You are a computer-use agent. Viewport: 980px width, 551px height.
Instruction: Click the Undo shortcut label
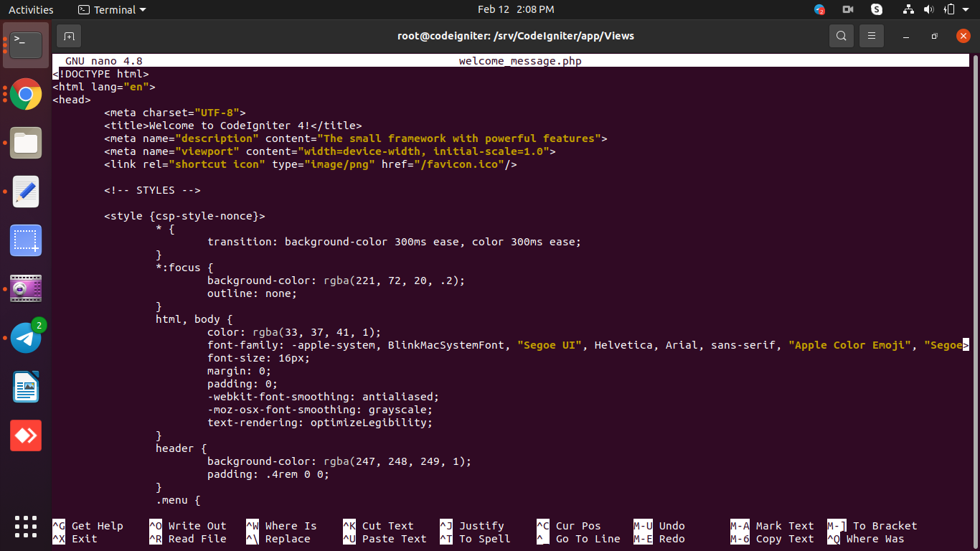point(672,526)
